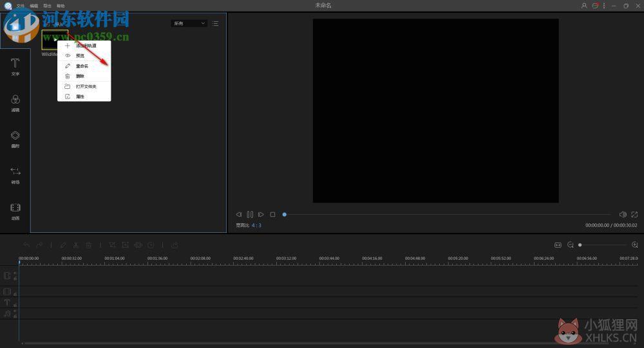Toggle lock on the audio track
644x348 pixels.
[x=15, y=316]
